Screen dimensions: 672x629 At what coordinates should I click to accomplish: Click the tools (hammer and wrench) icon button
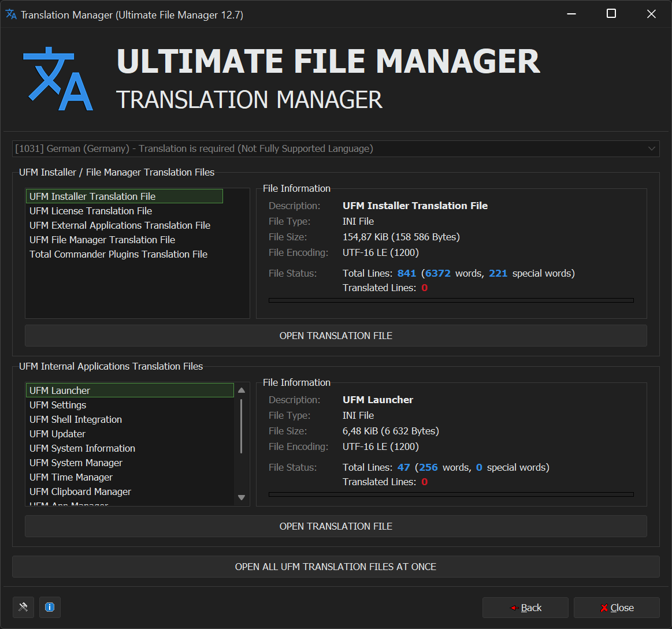pyautogui.click(x=23, y=607)
